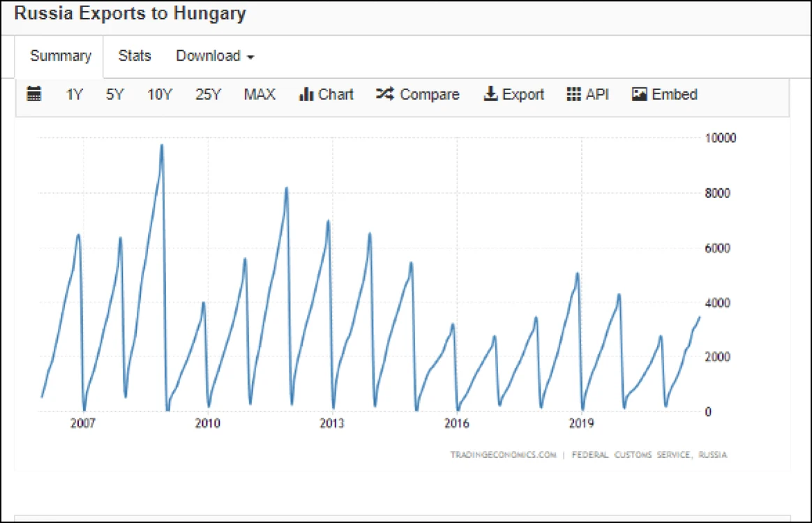Expand the Download dropdown menu

[215, 56]
